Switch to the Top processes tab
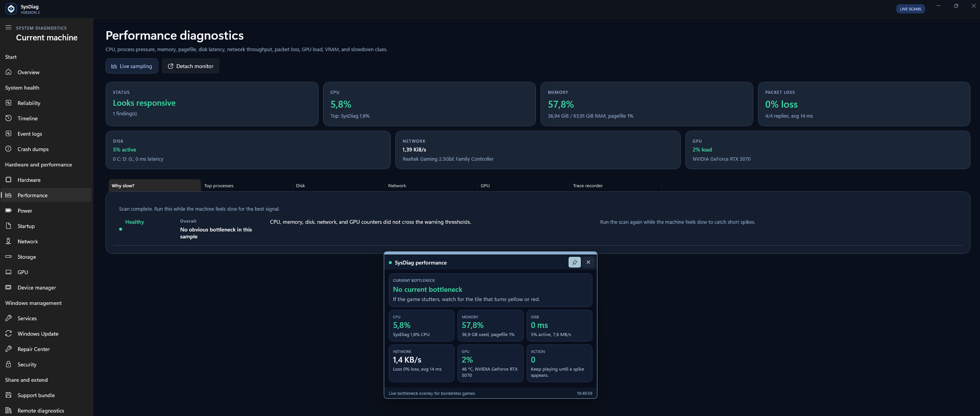 click(247, 185)
